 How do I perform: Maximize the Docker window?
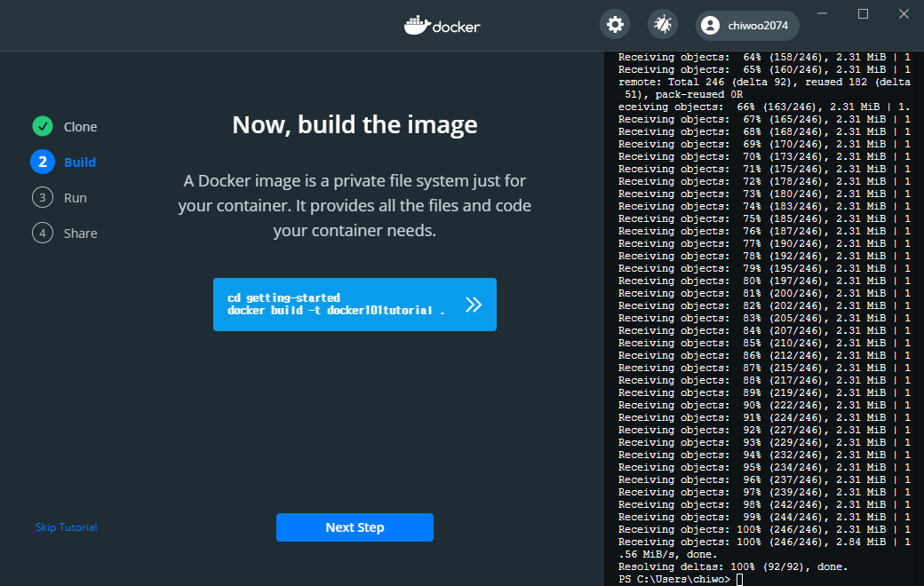coord(863,13)
